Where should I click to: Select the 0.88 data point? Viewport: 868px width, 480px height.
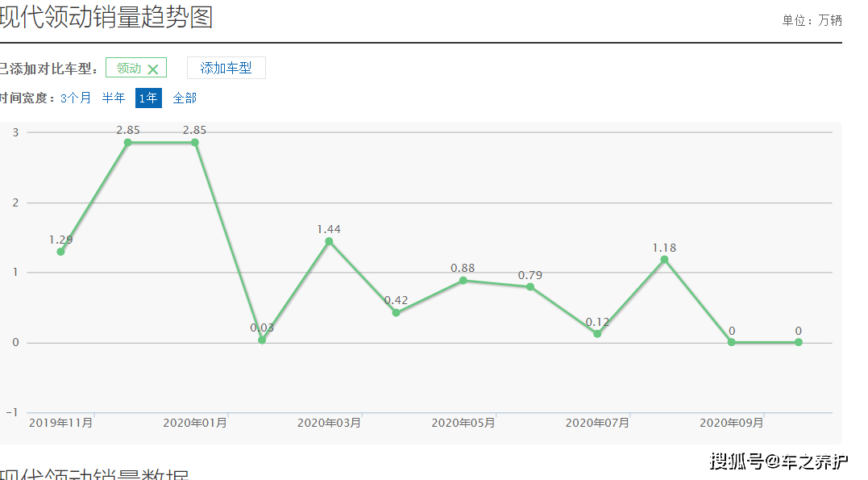coord(463,281)
